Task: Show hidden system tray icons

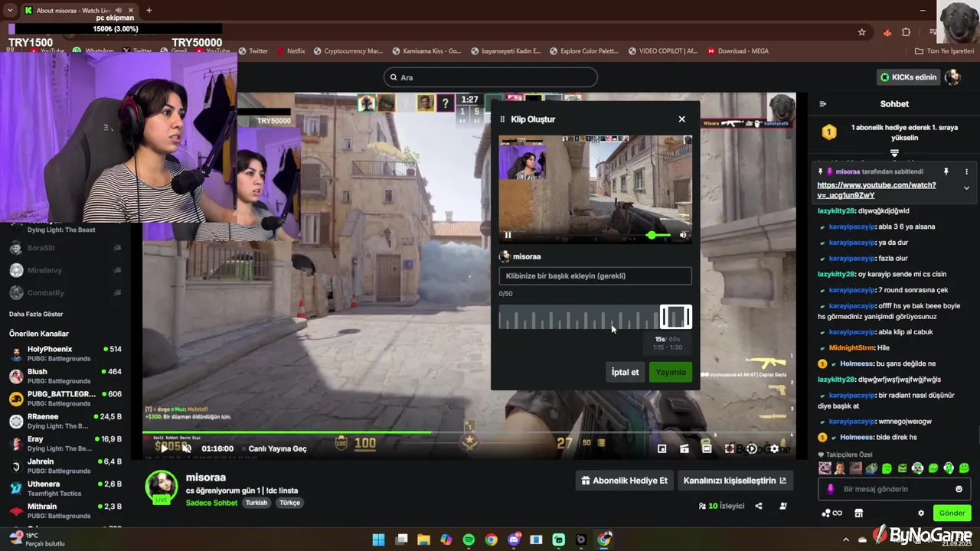Action: click(x=846, y=540)
